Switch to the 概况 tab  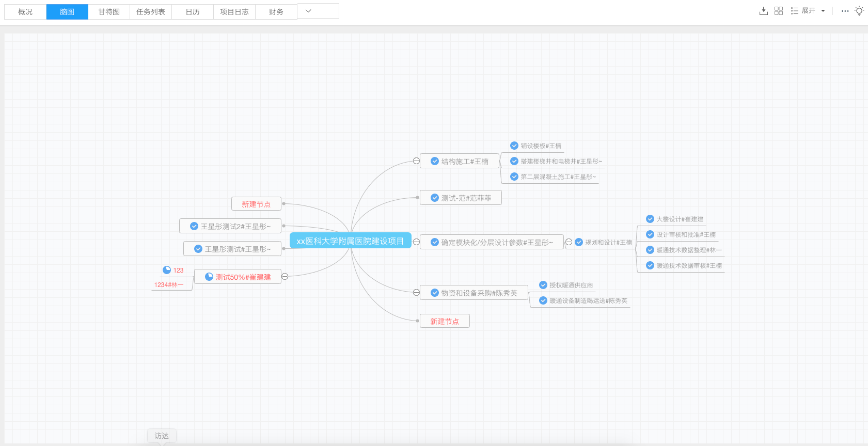click(25, 12)
